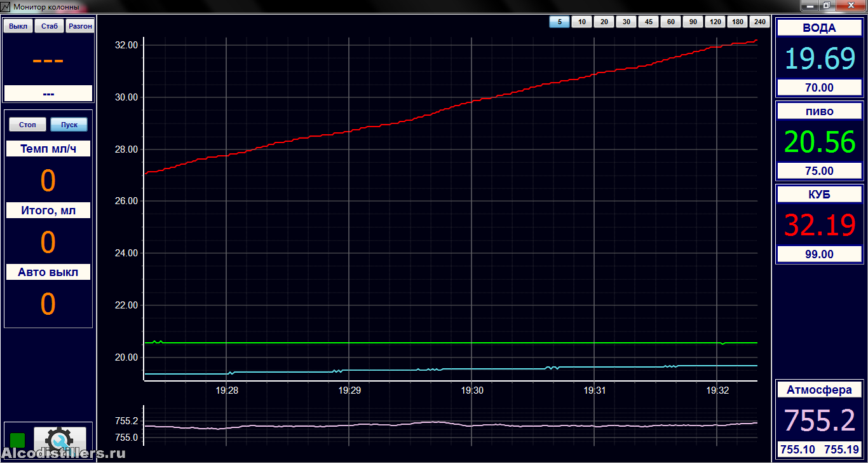Select the 5-minute chart range

pyautogui.click(x=559, y=22)
